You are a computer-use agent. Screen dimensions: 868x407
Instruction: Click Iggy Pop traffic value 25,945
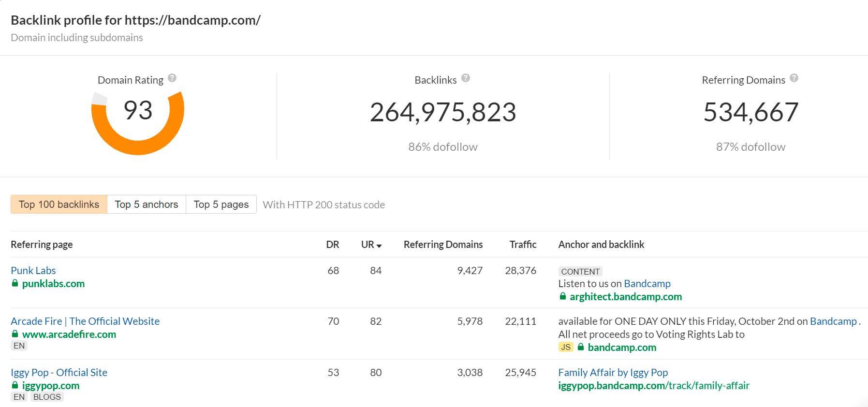pyautogui.click(x=521, y=373)
